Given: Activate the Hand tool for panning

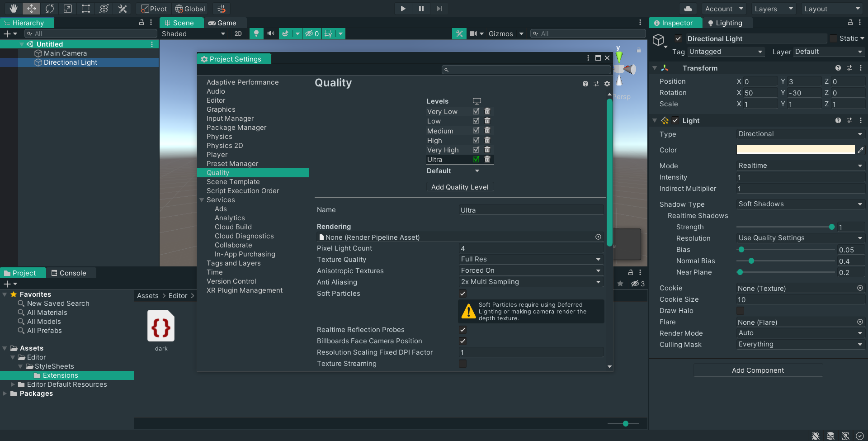Looking at the screenshot, I should 13,8.
